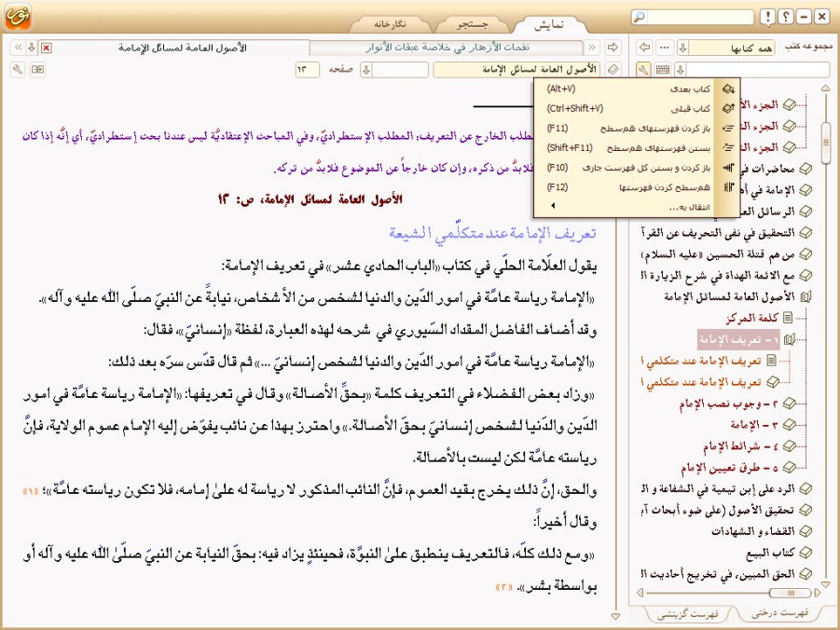Image resolution: width=840 pixels, height=630 pixels.
Task: Click the exclamation mark info button
Action: [768, 17]
